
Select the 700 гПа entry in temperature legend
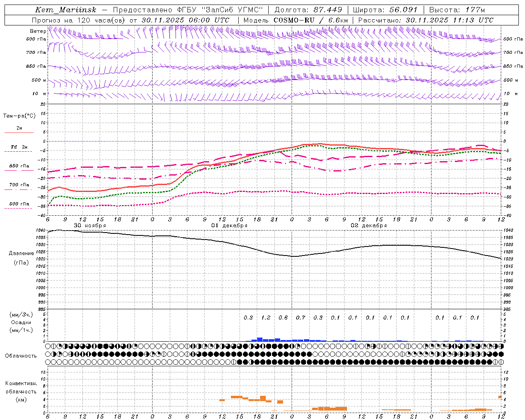point(19,185)
